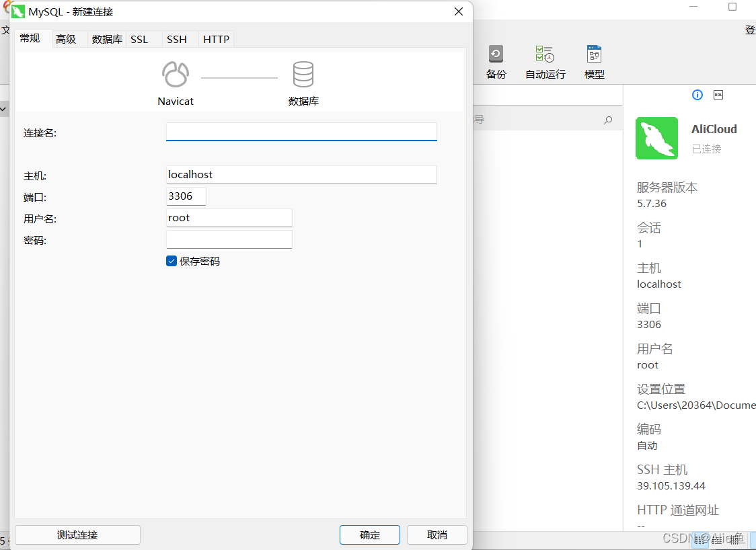Close the MySQL 新建连接 dialog
Screen dimensions: 756x550
click(459, 11)
